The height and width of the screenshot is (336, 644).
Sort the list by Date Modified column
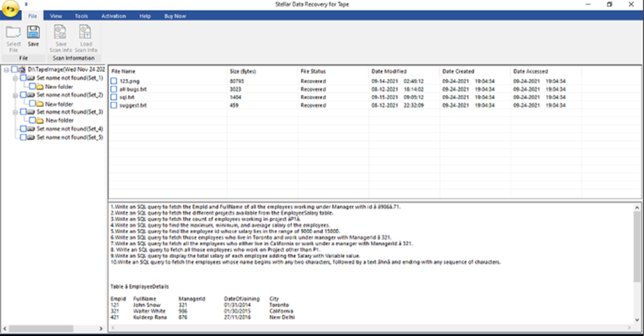pyautogui.click(x=389, y=71)
